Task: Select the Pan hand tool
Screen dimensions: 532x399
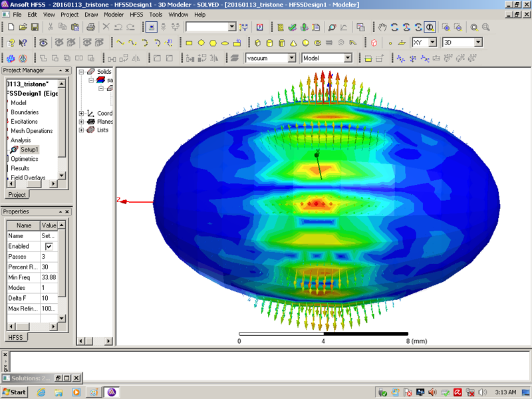Action: click(x=382, y=27)
